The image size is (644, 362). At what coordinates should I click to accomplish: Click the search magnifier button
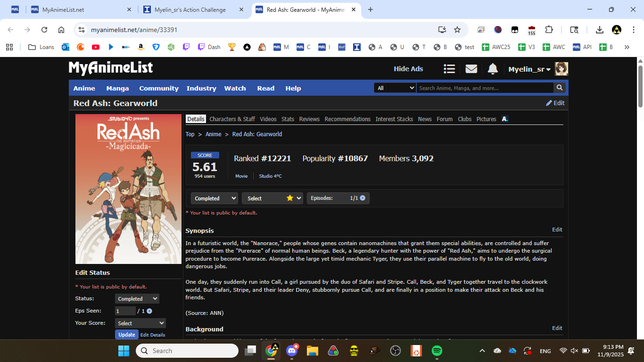coord(560,88)
